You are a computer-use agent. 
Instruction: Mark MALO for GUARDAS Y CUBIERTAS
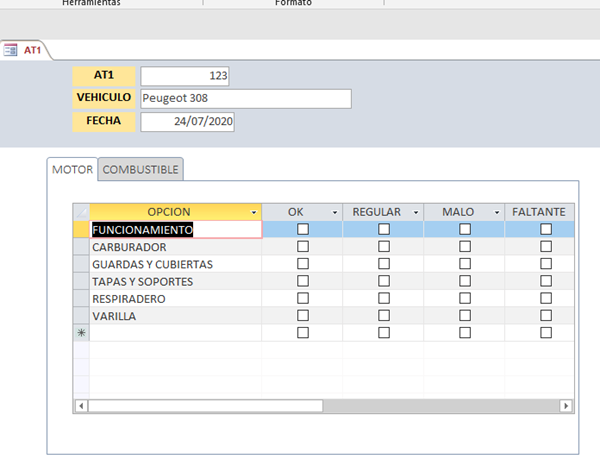click(x=465, y=264)
